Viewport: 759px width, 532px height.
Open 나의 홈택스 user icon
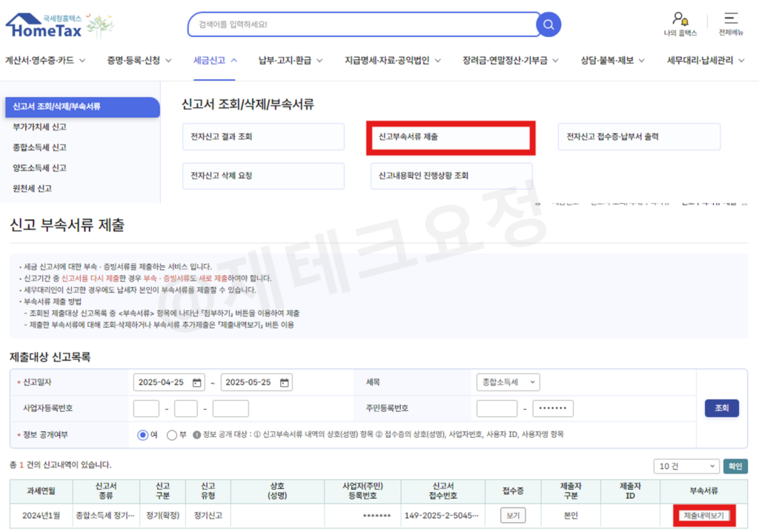pos(680,19)
